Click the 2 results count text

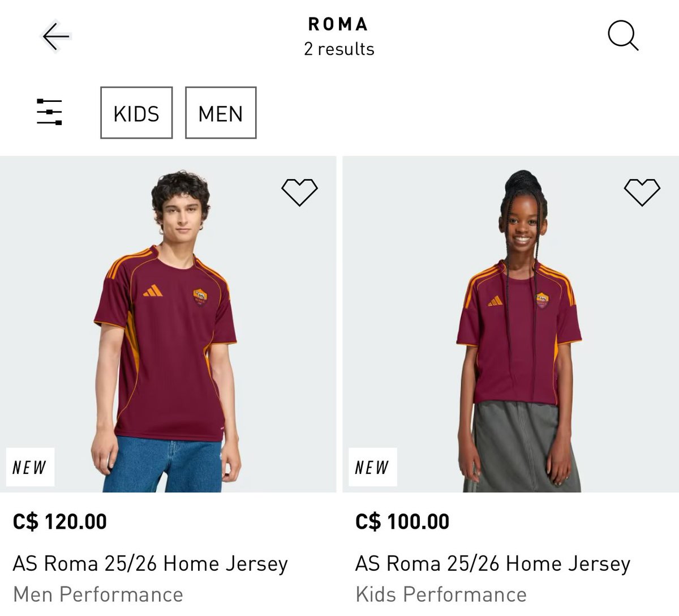339,49
